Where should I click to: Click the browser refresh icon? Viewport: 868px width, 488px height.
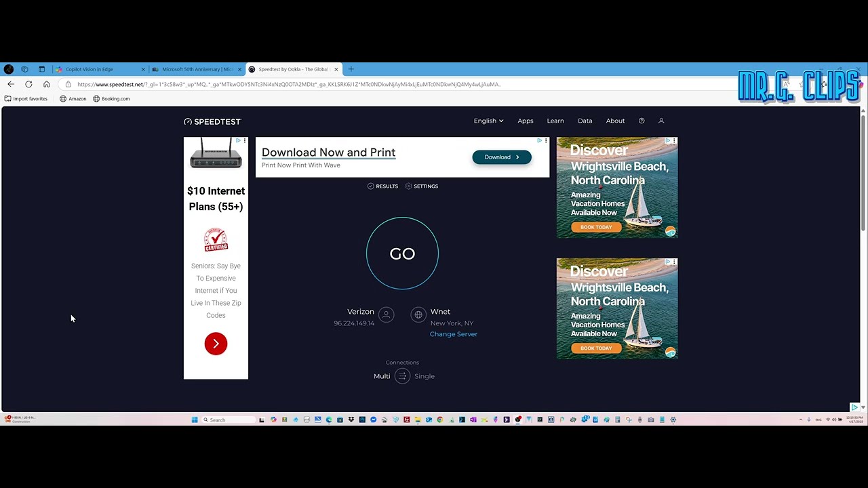pyautogui.click(x=28, y=84)
